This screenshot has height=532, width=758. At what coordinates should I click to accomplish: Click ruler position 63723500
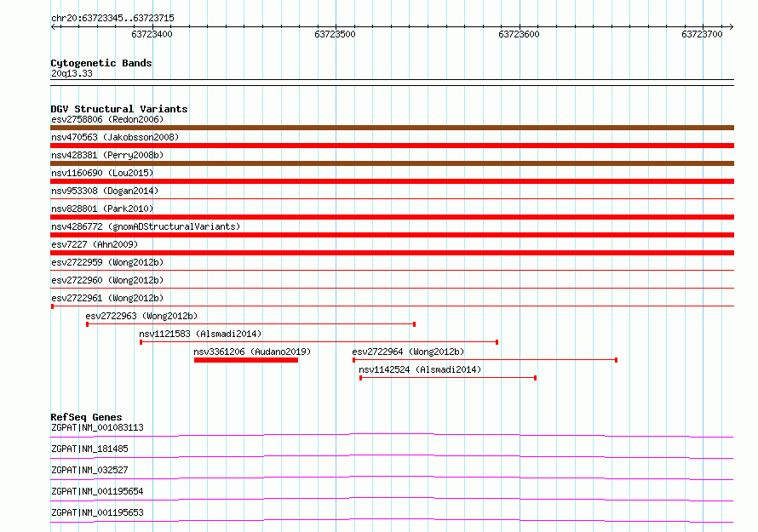[x=335, y=34]
